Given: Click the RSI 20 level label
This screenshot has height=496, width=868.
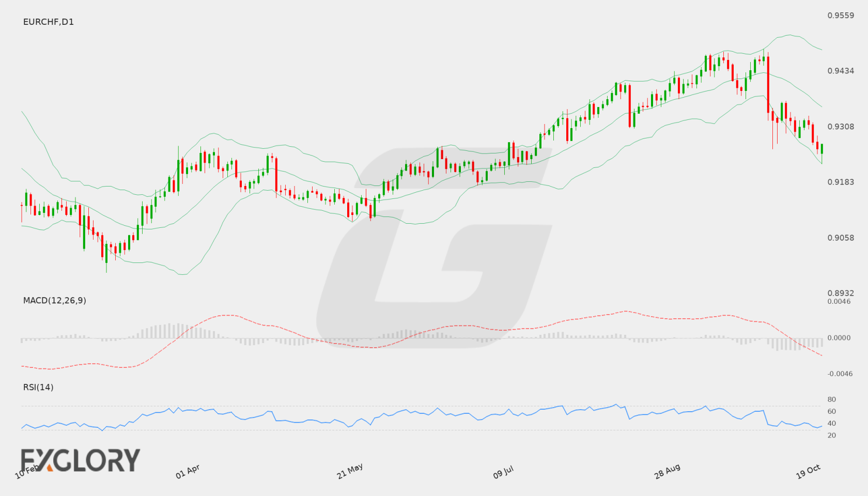Looking at the screenshot, I should pos(832,435).
